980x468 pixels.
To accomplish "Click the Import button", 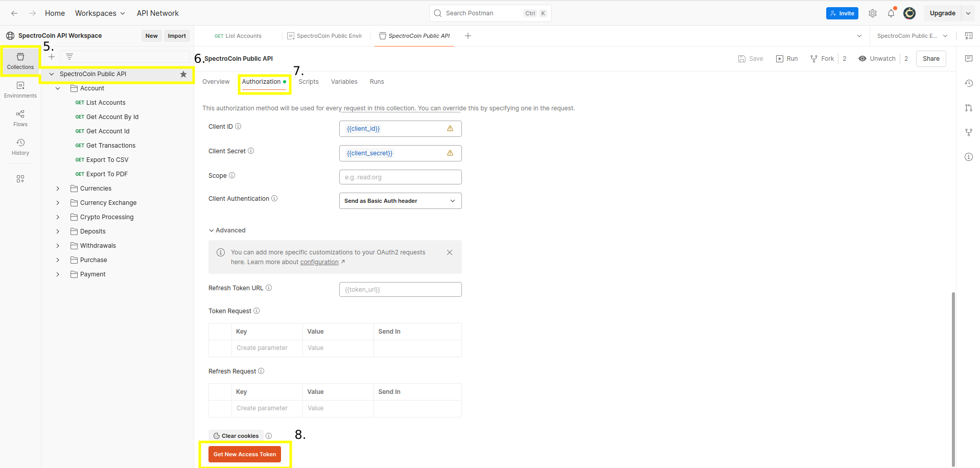I will point(177,36).
